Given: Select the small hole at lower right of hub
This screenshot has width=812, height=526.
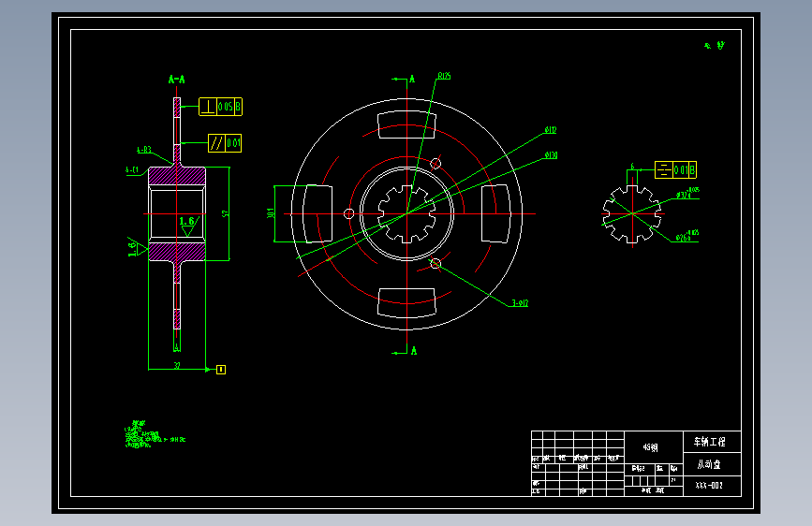Looking at the screenshot, I should (x=436, y=264).
